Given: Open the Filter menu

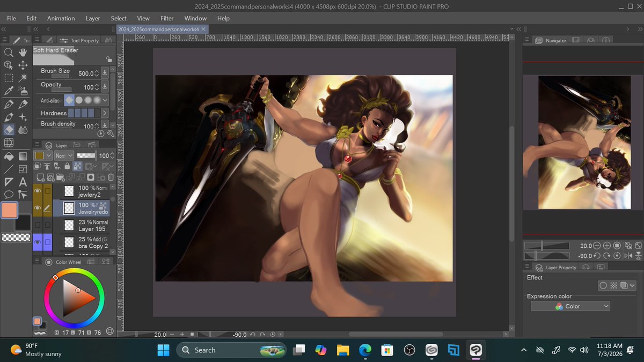Looking at the screenshot, I should 167,18.
